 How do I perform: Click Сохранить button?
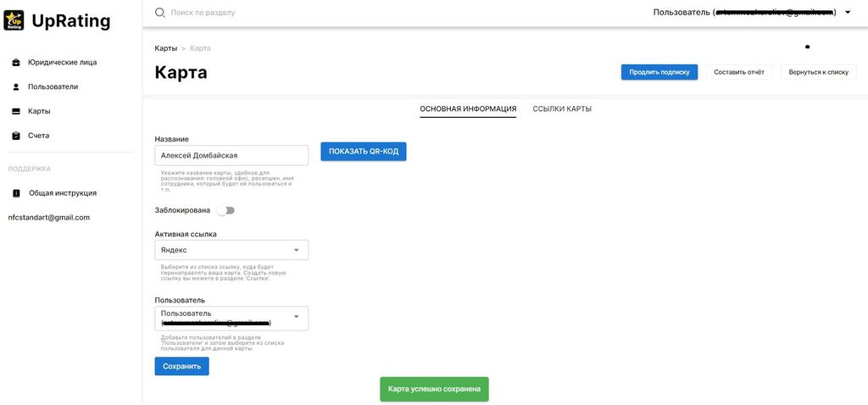coord(181,366)
